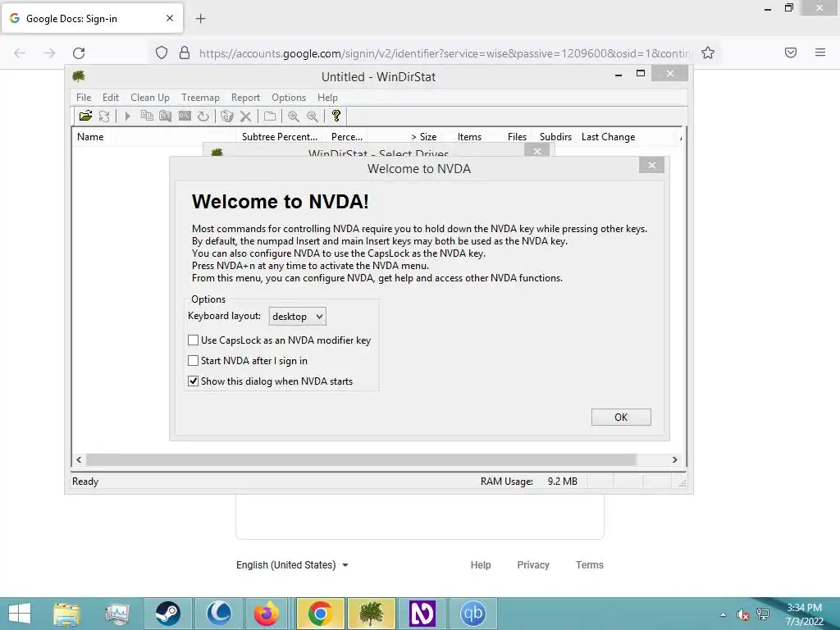Click the Help link on Google sign-in page
This screenshot has width=840, height=630.
[x=481, y=564]
